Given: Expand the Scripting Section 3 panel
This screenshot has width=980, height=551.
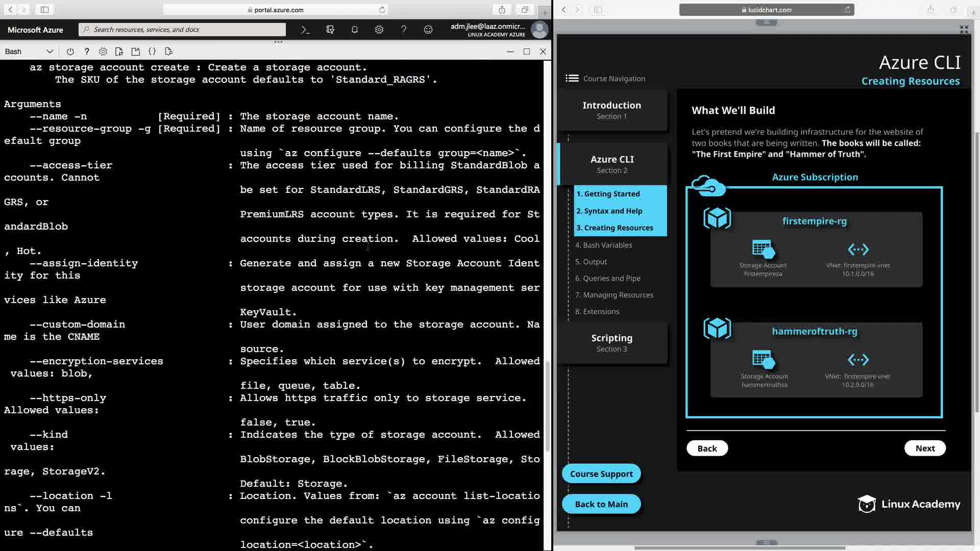Looking at the screenshot, I should (x=611, y=342).
